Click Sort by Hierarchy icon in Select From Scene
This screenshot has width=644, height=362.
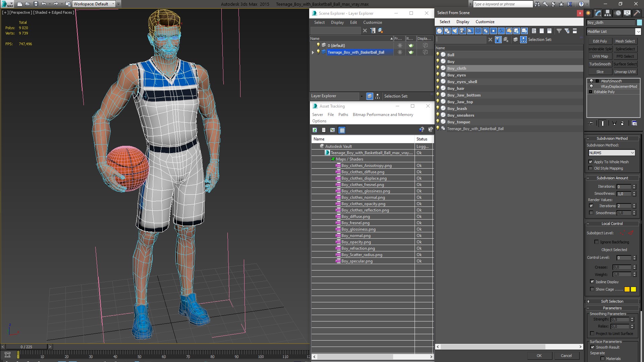pos(523,40)
